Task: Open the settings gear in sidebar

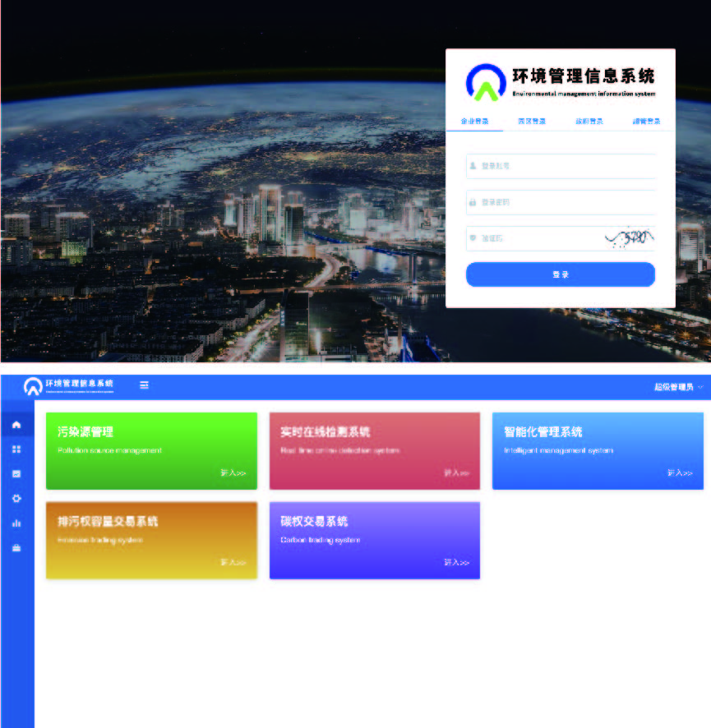Action: (x=16, y=499)
